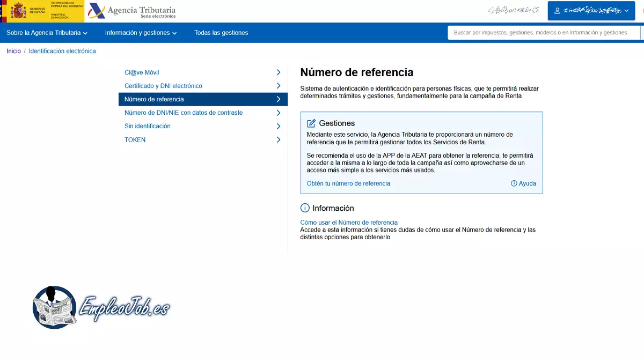Viewport: 644px width, 362px height.
Task: Click the Información info icon
Action: pos(305,208)
